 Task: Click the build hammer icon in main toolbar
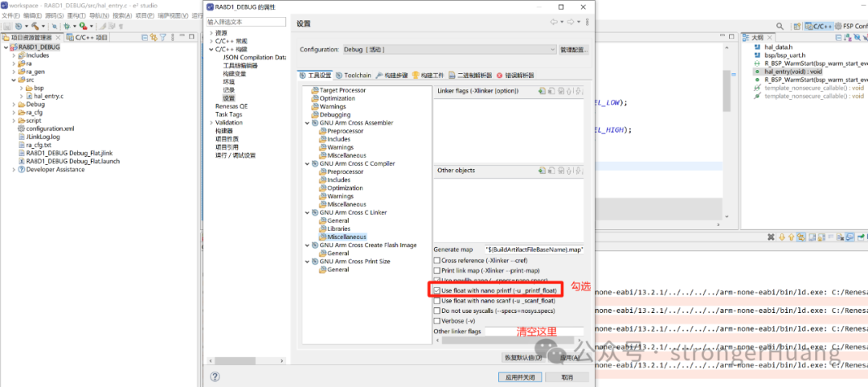tap(35, 26)
